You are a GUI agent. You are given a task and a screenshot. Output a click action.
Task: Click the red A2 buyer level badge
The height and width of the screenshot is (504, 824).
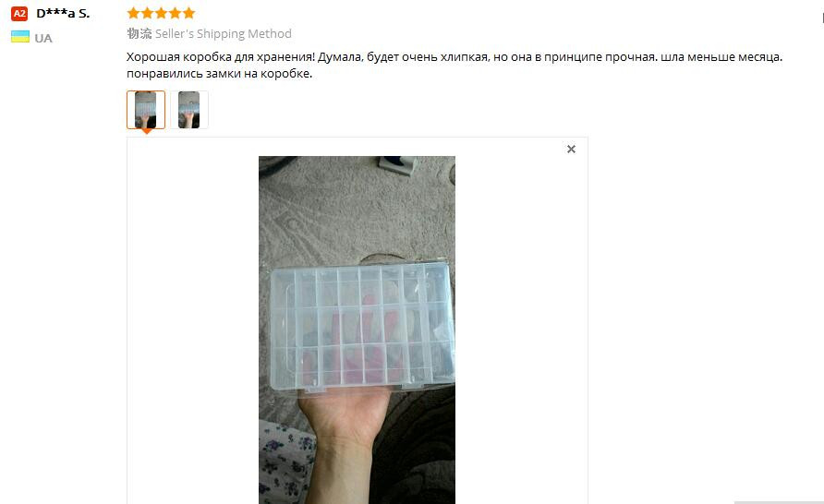pyautogui.click(x=19, y=14)
